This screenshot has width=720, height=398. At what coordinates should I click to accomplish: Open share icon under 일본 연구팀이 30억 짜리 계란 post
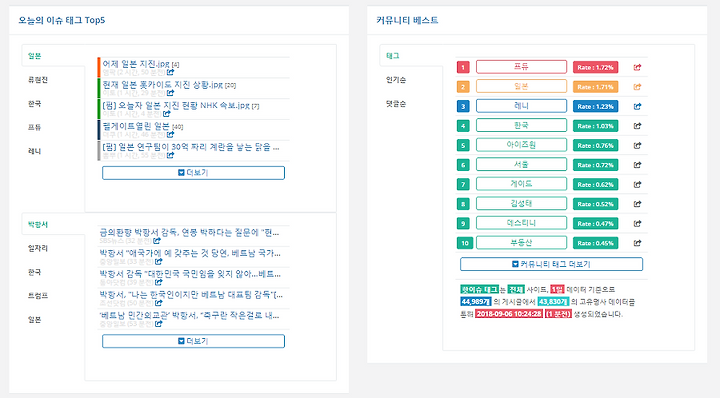[x=170, y=155]
